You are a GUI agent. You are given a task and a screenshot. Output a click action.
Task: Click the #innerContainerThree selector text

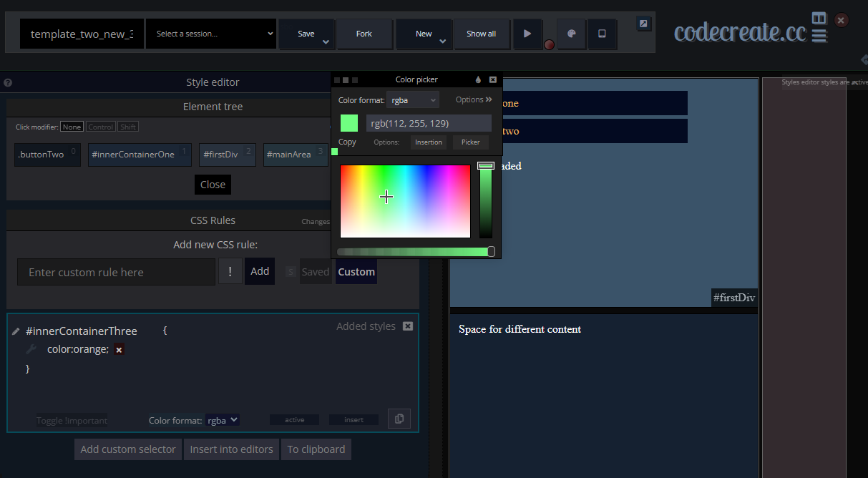[81, 331]
